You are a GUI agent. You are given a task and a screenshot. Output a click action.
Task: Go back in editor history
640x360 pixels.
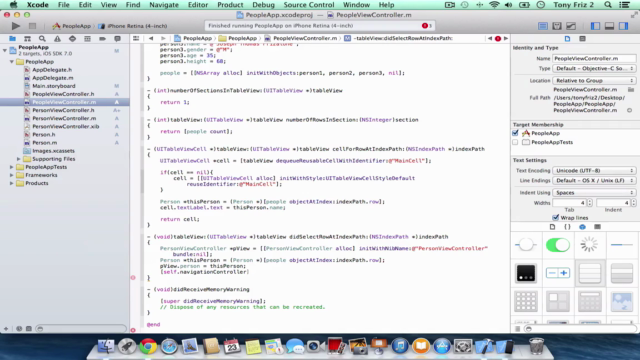[151, 38]
